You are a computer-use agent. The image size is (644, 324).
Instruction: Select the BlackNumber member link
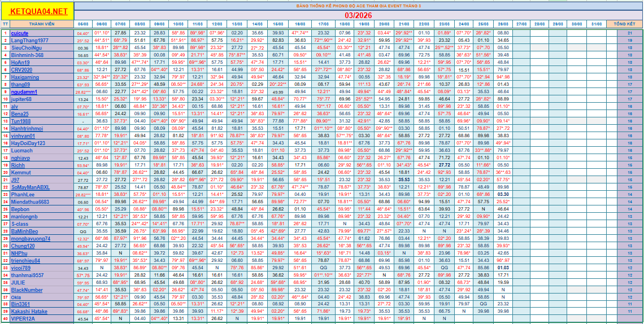click(x=27, y=290)
